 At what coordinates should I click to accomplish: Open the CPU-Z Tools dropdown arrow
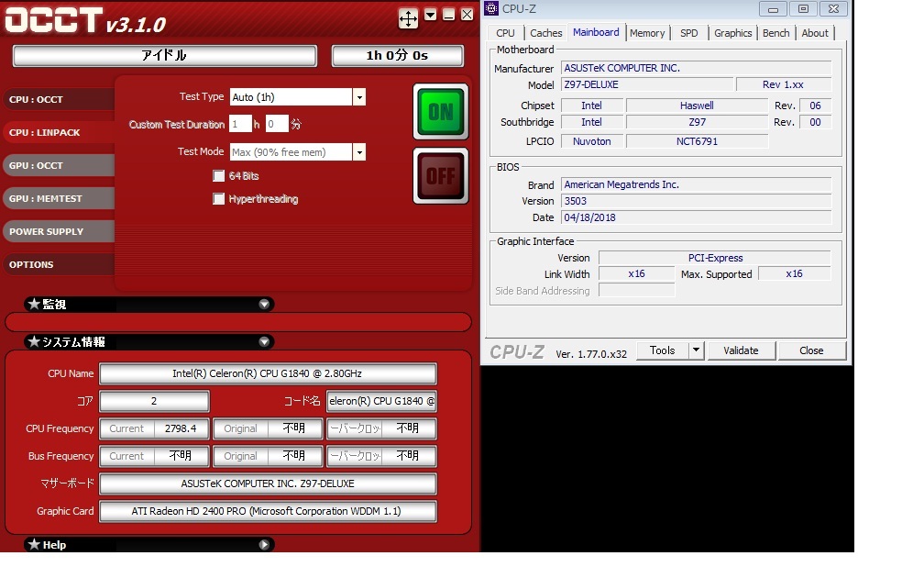click(x=696, y=350)
